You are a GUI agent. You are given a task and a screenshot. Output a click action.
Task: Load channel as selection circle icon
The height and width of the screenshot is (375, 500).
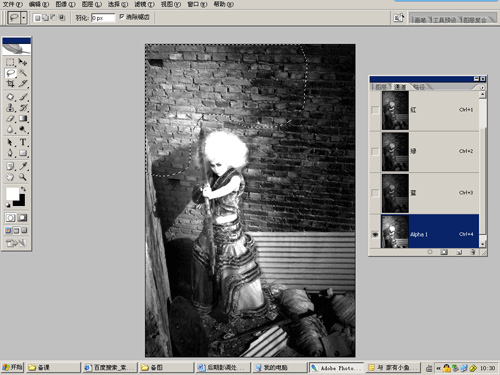(430, 252)
